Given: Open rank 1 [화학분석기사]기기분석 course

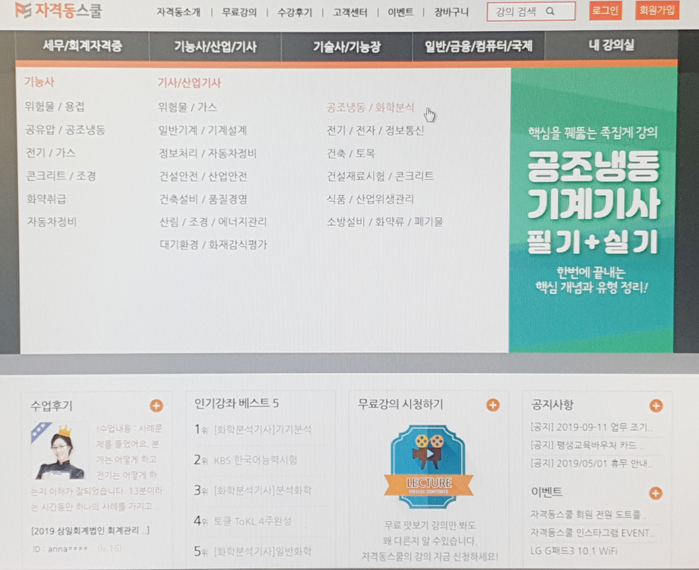Looking at the screenshot, I should 253,430.
